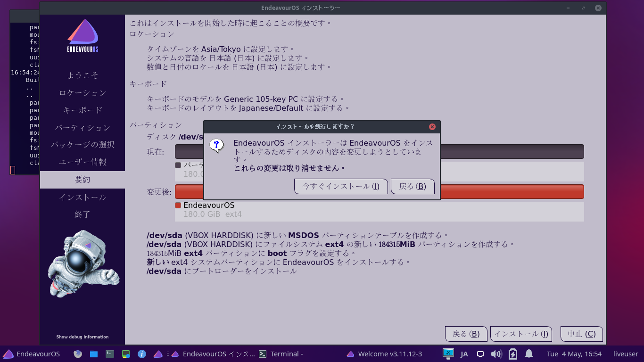Confirm with the 今すぐインストール button

click(341, 187)
